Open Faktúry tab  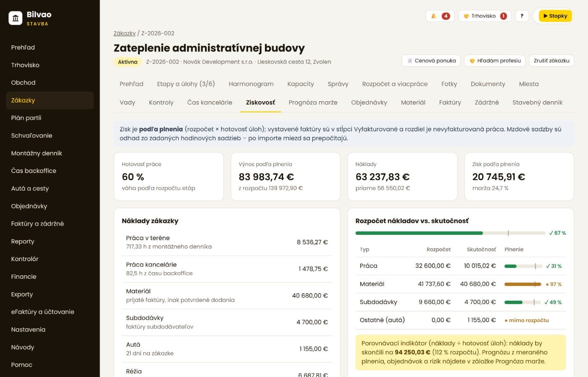pyautogui.click(x=450, y=102)
